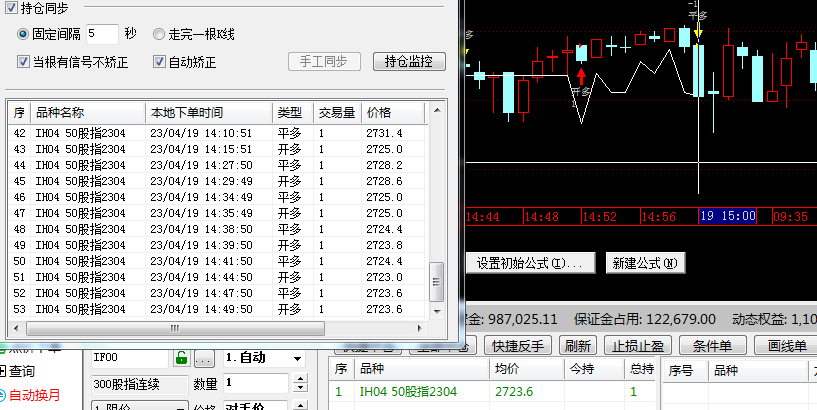The width and height of the screenshot is (817, 410).
Task: Click the 手工同步 button
Action: pos(324,61)
